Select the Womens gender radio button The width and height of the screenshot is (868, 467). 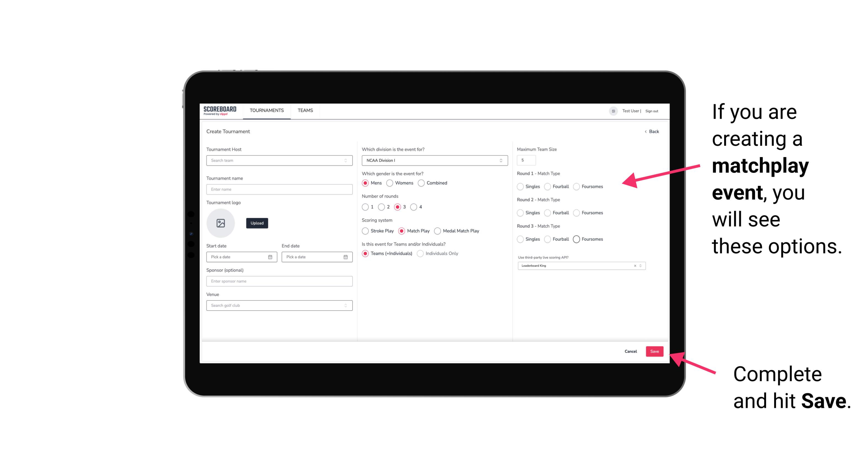point(390,183)
